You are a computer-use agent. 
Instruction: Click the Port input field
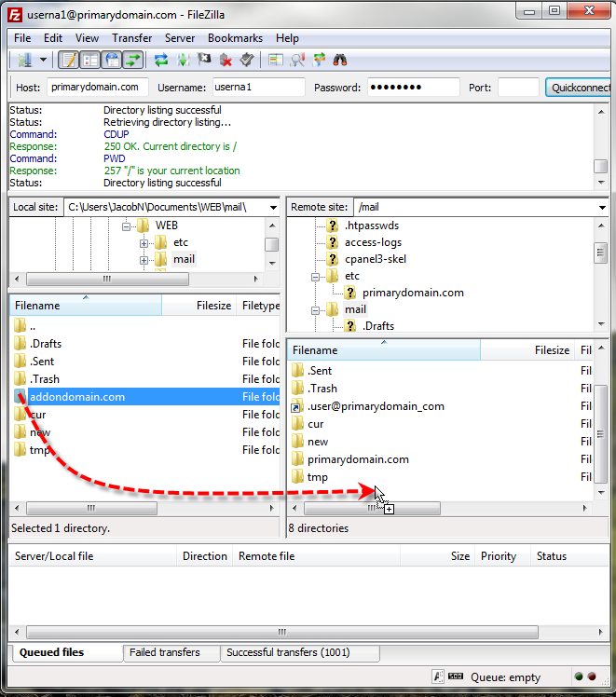[x=518, y=88]
